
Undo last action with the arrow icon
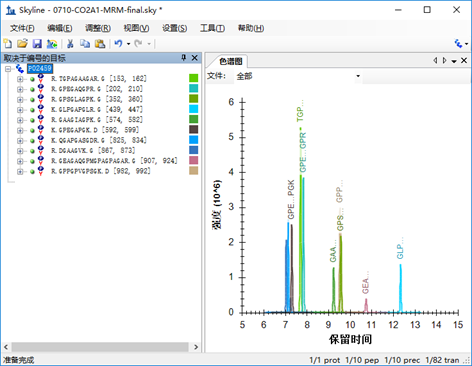tap(118, 44)
